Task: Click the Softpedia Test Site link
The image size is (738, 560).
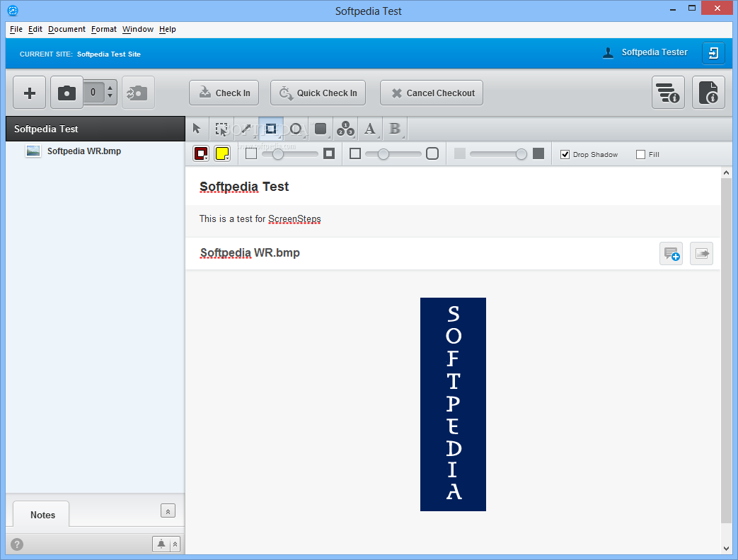Action: (x=109, y=54)
